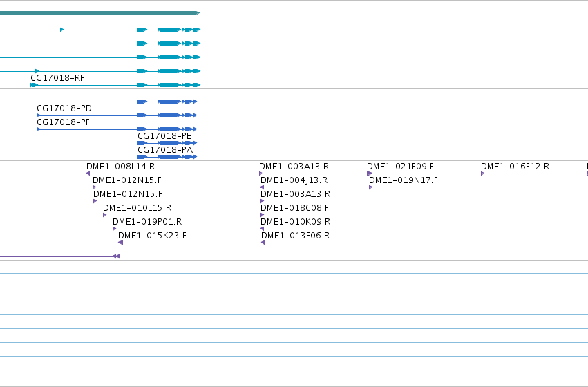Click the thick teal gene bar at top

[99, 13]
